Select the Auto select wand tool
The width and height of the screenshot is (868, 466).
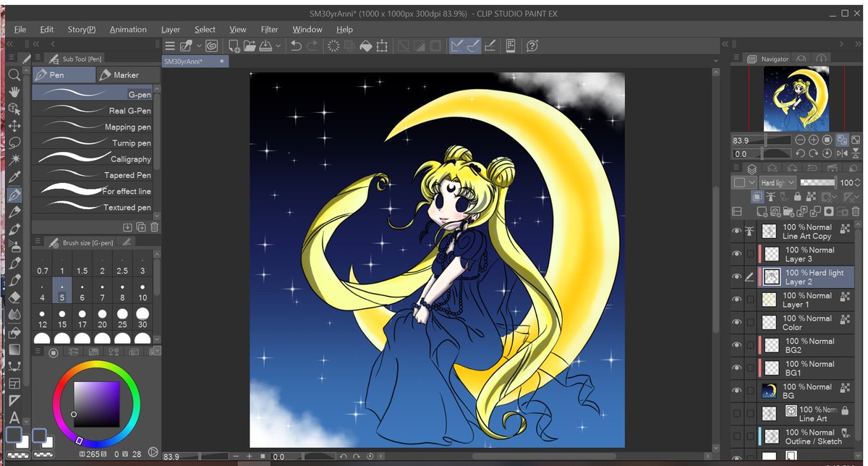click(14, 160)
